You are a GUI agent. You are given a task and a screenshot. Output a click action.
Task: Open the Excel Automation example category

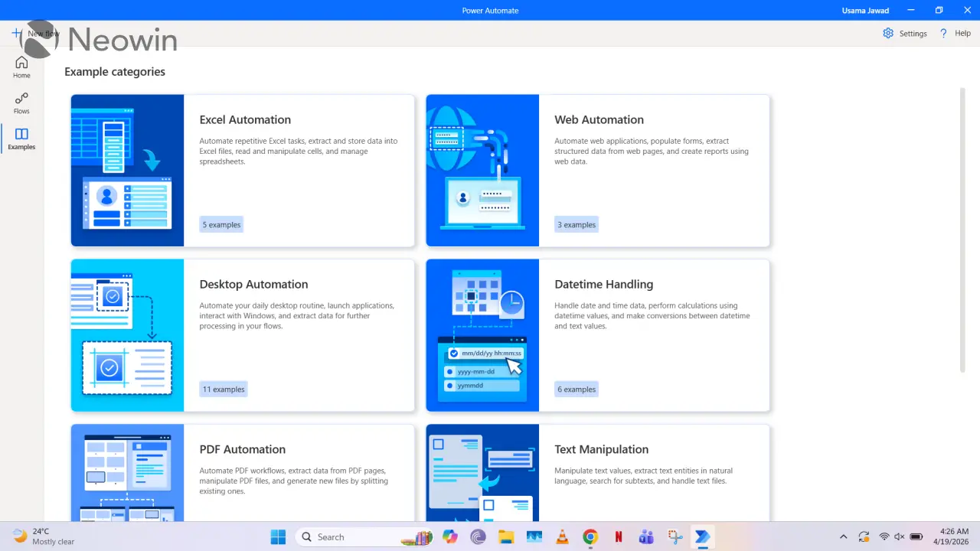[x=242, y=170]
